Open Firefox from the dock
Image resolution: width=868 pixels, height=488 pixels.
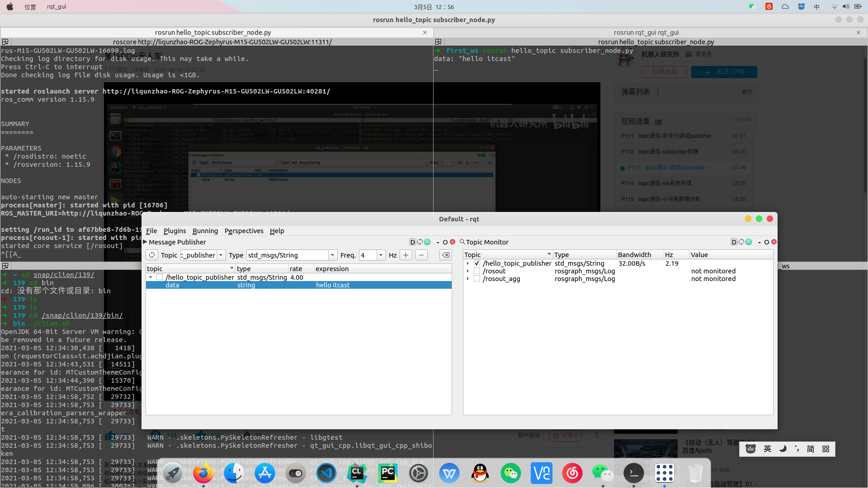click(x=203, y=473)
